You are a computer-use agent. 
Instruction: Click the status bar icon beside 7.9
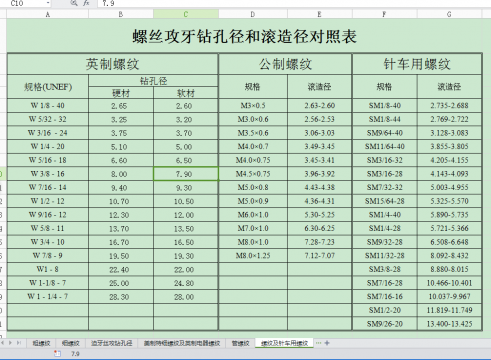(57, 353)
